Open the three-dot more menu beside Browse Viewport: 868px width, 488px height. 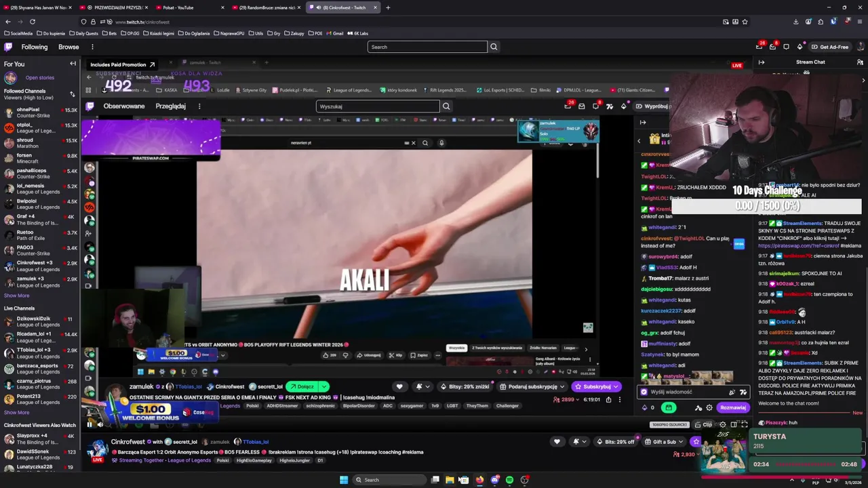(92, 47)
